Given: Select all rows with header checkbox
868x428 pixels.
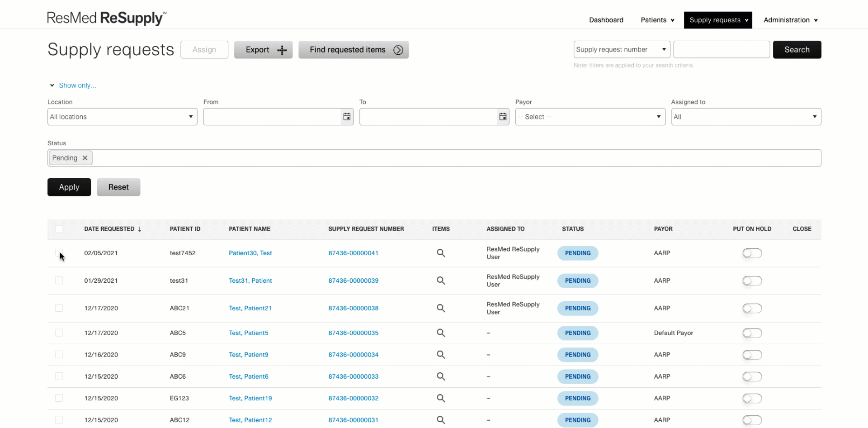Looking at the screenshot, I should coord(59,229).
